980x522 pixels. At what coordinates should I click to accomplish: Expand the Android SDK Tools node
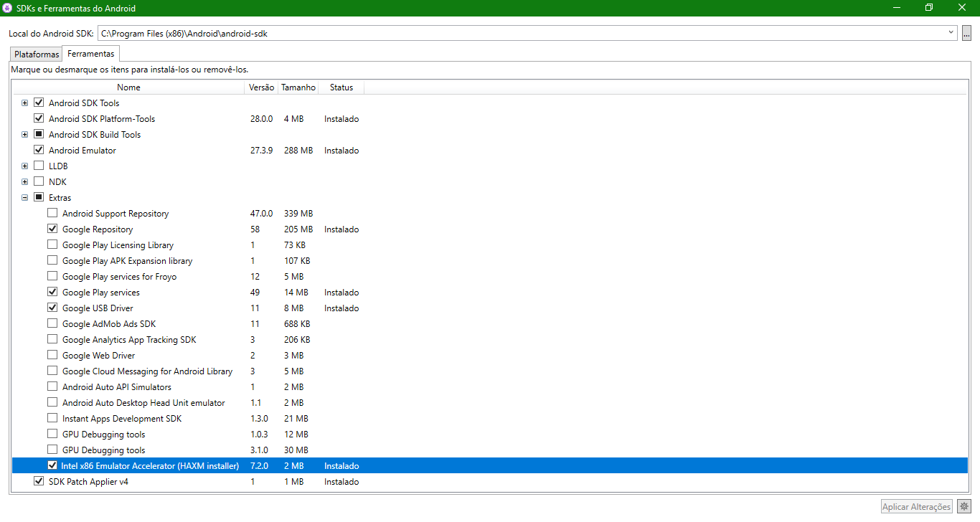click(x=25, y=103)
